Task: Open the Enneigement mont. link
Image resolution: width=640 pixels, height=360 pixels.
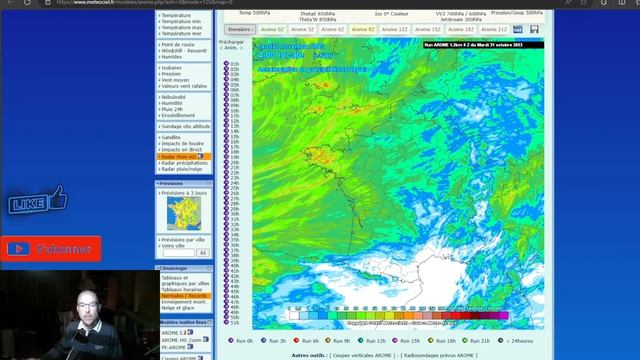Action: [184, 302]
